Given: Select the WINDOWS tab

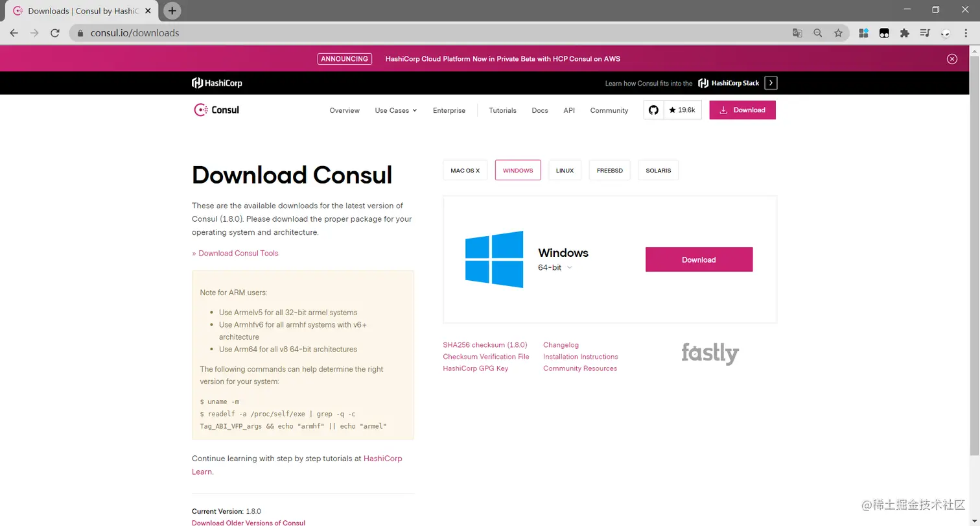Looking at the screenshot, I should (518, 171).
